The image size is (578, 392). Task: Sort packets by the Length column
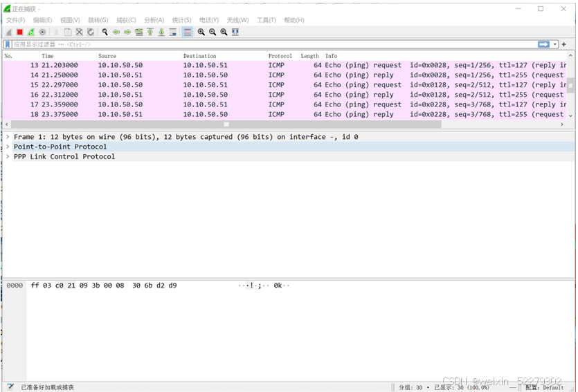click(311, 56)
